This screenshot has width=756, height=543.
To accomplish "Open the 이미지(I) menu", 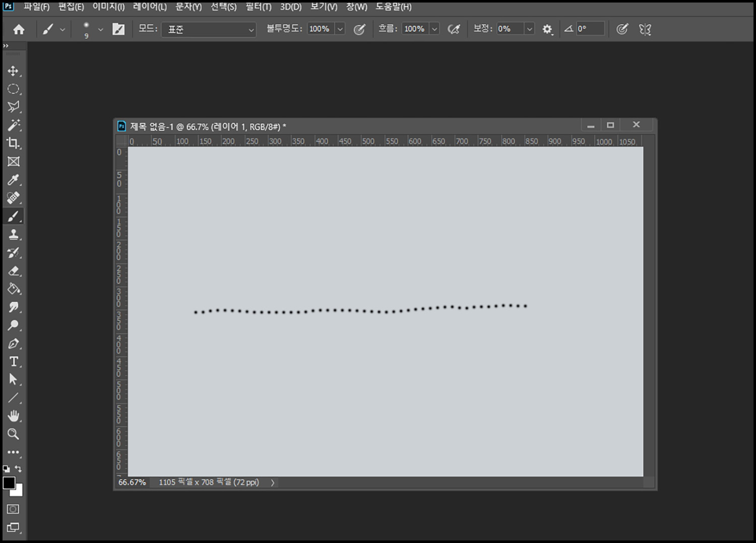I will coord(108,7).
